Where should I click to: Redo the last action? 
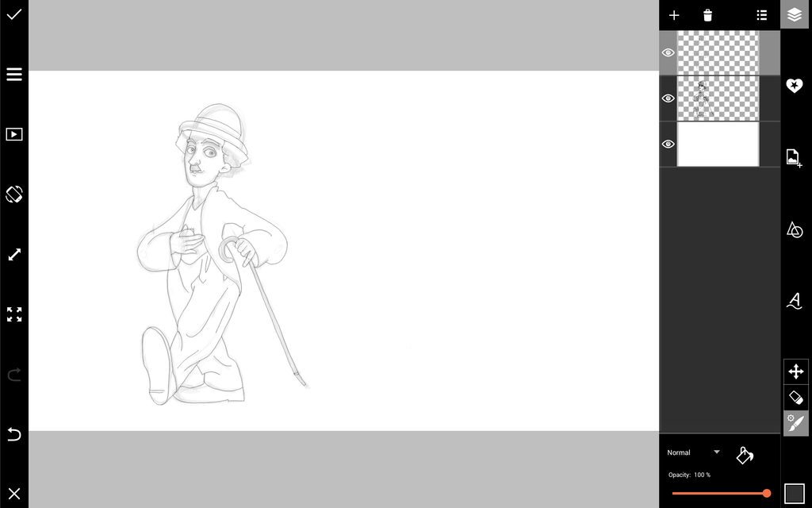14,374
